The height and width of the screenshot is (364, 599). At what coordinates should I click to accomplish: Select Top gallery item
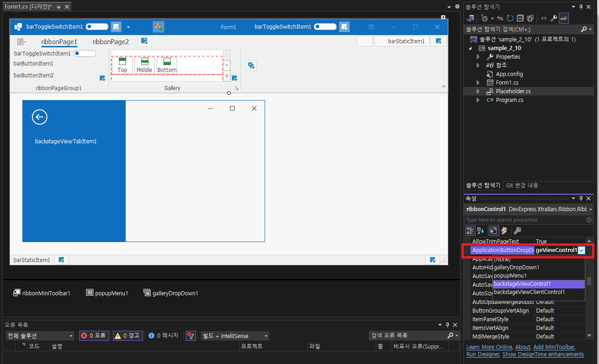click(x=122, y=65)
